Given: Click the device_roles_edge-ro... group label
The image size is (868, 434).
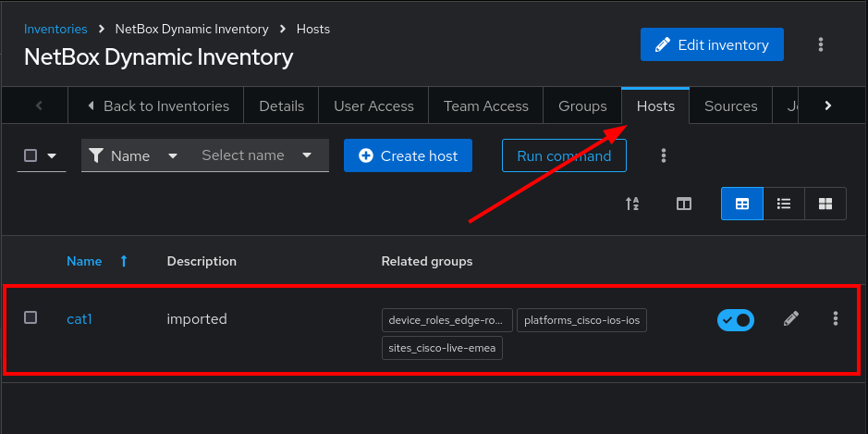Looking at the screenshot, I should (447, 320).
